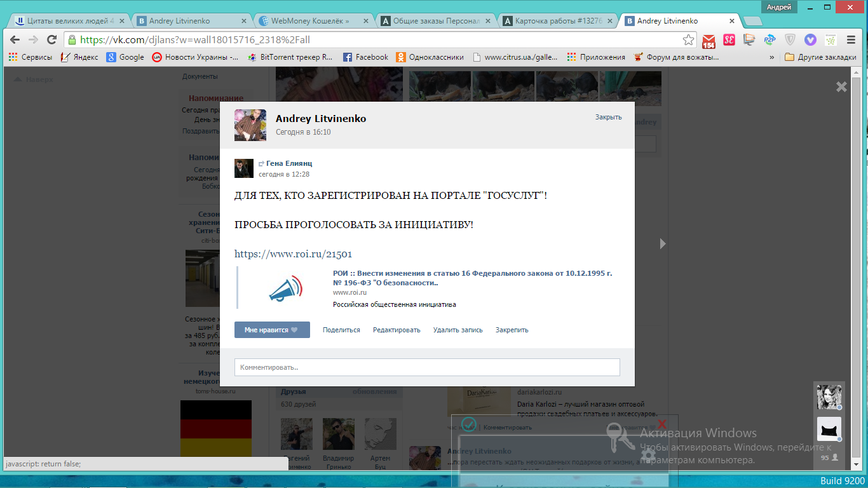Open the Новости Украины bookmark

(196, 57)
